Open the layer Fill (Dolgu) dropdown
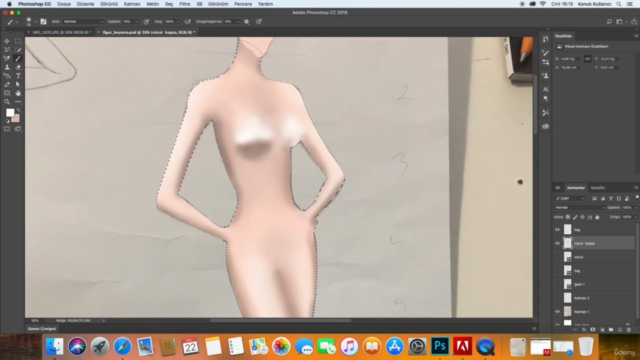 pyautogui.click(x=636, y=217)
